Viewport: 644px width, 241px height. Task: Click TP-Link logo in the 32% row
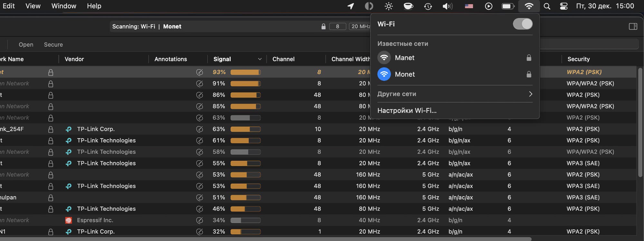point(68,232)
